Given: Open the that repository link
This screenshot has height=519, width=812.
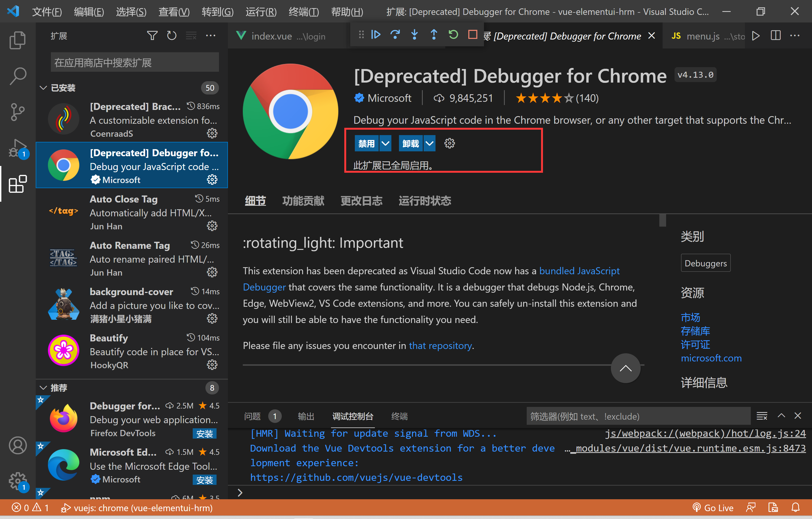Looking at the screenshot, I should tap(440, 345).
